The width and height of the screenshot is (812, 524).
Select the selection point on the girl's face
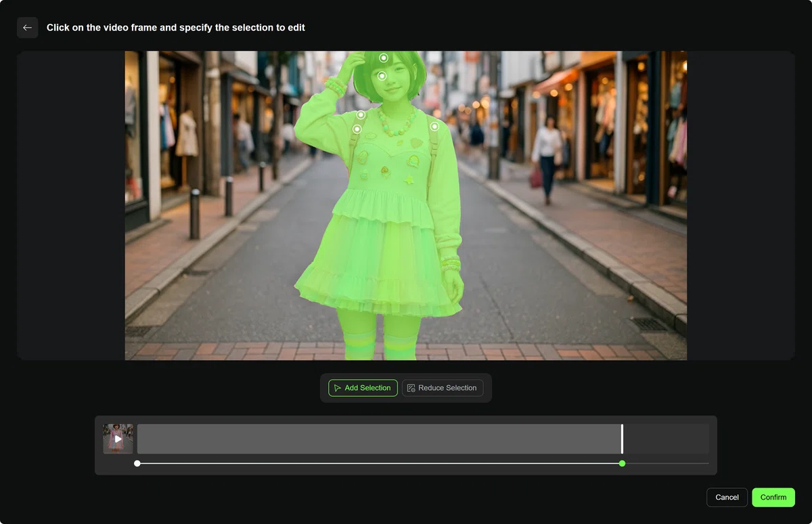coord(382,76)
